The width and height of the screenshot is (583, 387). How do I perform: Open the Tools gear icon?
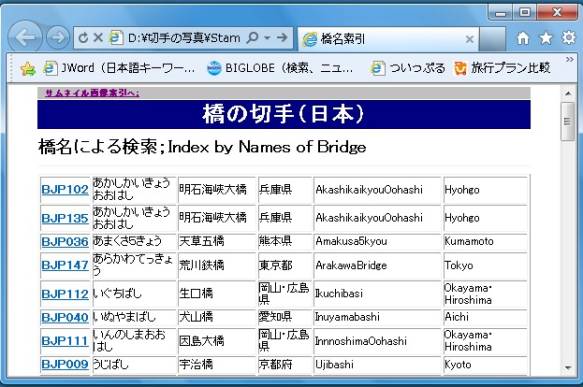tap(568, 38)
